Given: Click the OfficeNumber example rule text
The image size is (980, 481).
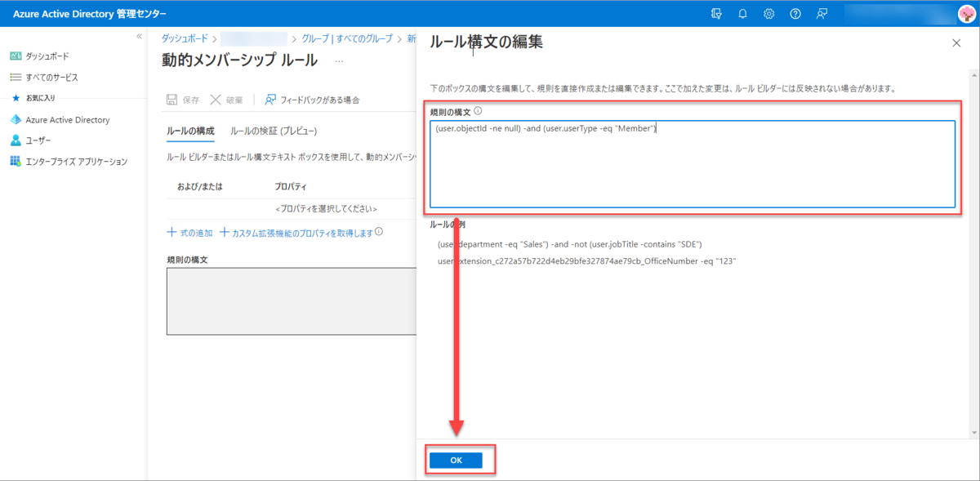Looking at the screenshot, I should point(586,261).
